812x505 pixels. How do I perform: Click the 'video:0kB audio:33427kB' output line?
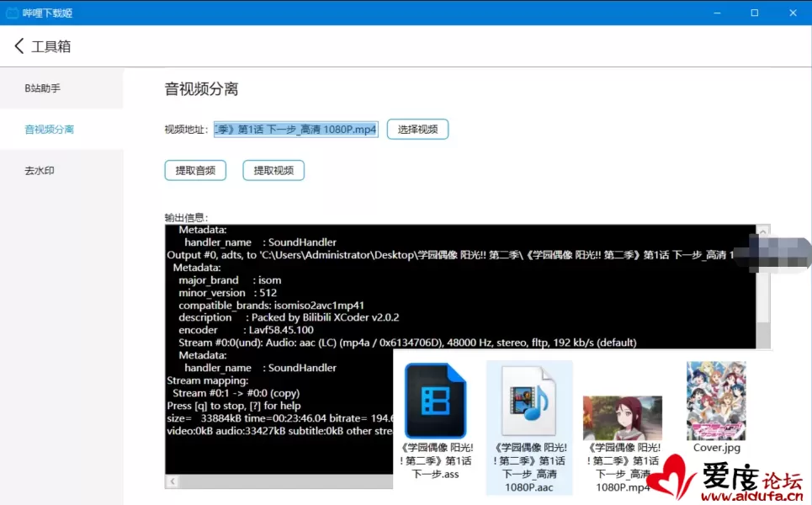point(279,431)
